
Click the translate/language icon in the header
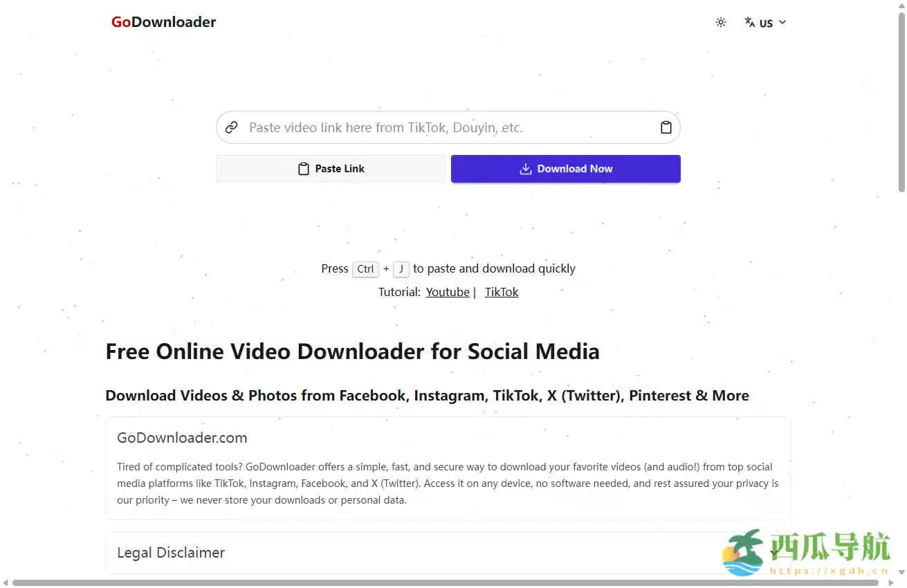[750, 22]
